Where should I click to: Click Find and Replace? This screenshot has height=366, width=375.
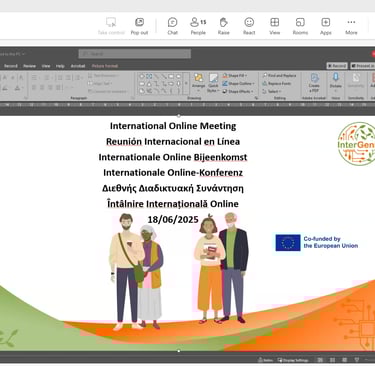click(279, 76)
